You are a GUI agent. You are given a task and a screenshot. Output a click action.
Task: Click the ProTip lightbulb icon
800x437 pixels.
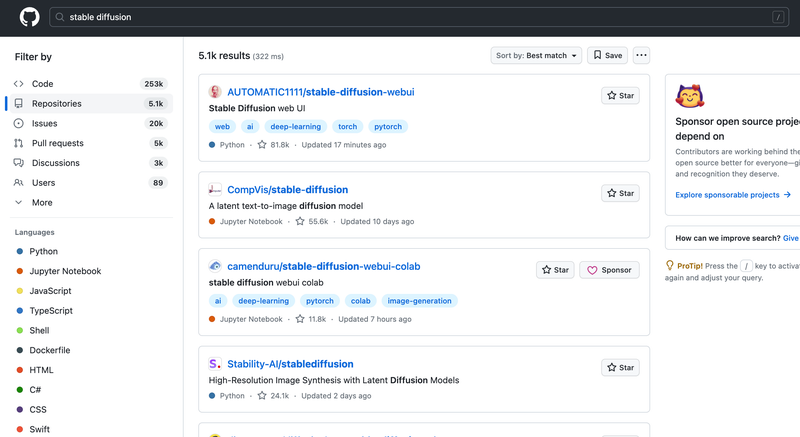669,265
